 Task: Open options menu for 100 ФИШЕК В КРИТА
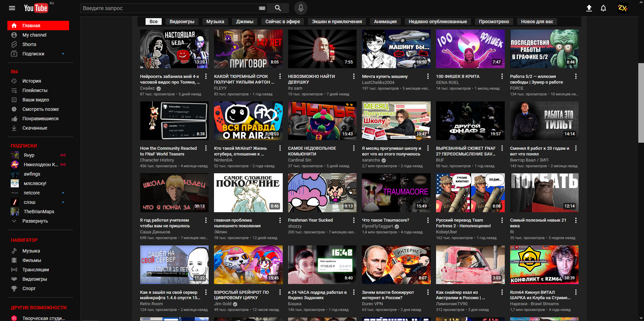pos(502,76)
